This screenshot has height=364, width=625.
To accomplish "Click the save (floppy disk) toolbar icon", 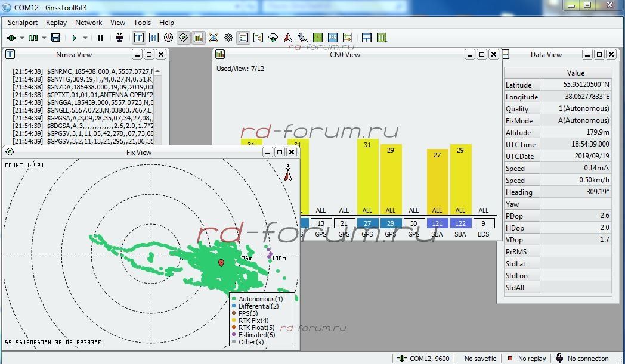I will point(55,38).
